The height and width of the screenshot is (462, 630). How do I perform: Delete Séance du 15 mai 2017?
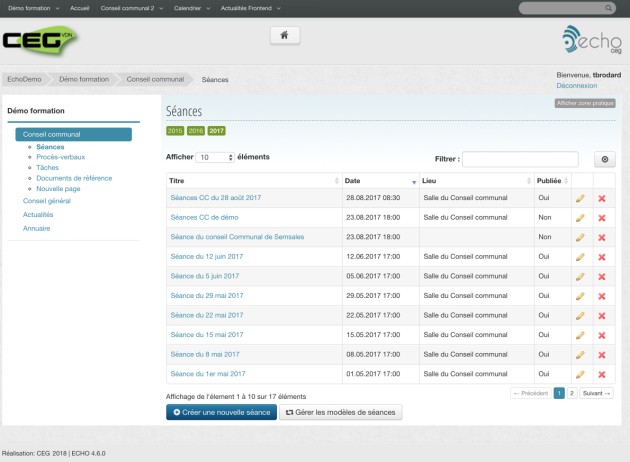601,335
